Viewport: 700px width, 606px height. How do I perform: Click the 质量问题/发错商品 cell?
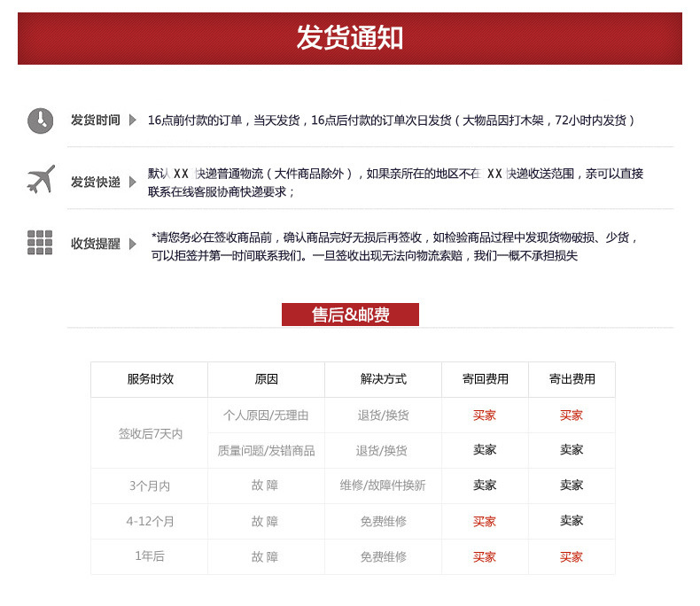point(266,451)
